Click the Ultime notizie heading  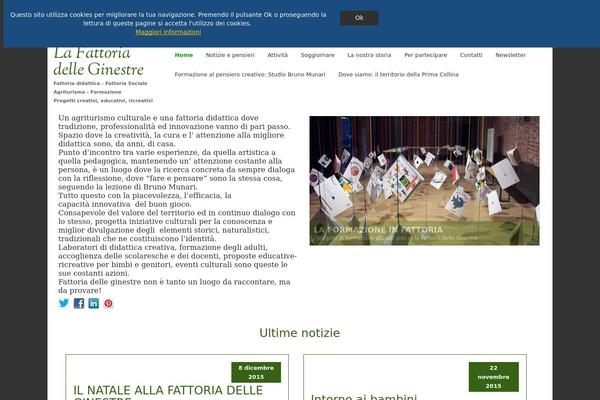point(300,333)
